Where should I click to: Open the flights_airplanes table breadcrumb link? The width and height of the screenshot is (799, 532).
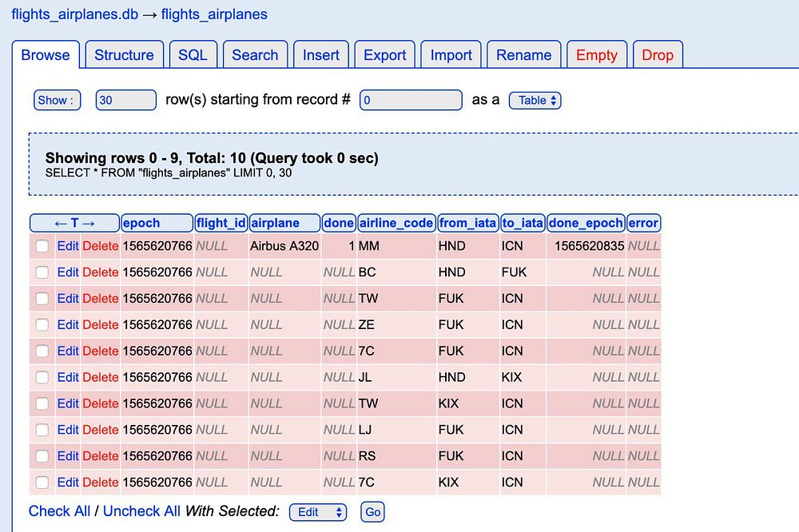(214, 14)
